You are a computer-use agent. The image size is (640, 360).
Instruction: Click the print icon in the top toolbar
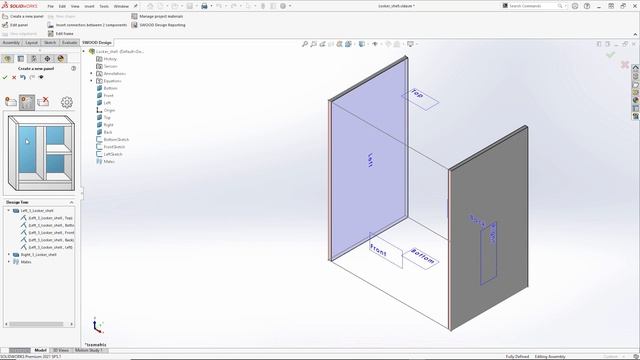coord(204,6)
